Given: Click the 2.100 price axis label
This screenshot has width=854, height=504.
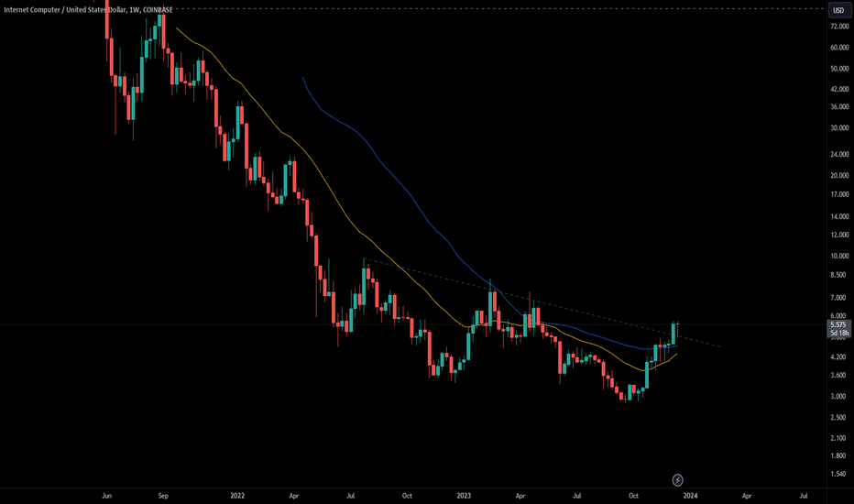Looking at the screenshot, I should [x=839, y=437].
